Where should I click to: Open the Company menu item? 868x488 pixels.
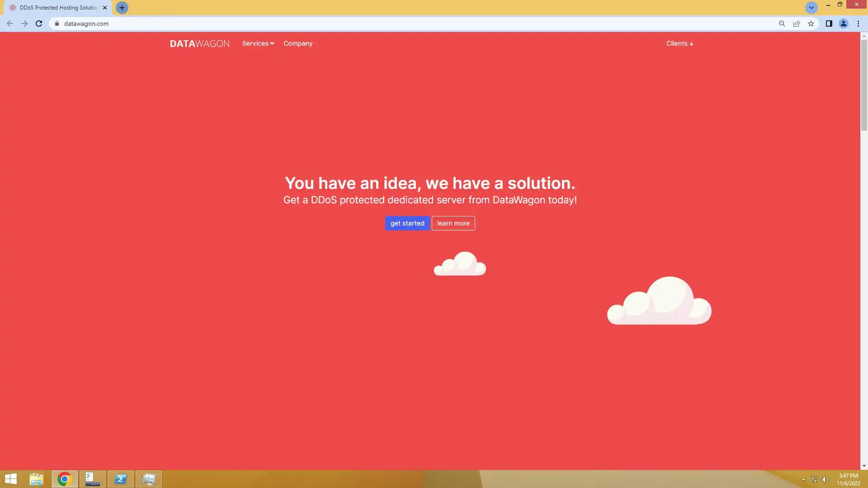click(x=297, y=43)
